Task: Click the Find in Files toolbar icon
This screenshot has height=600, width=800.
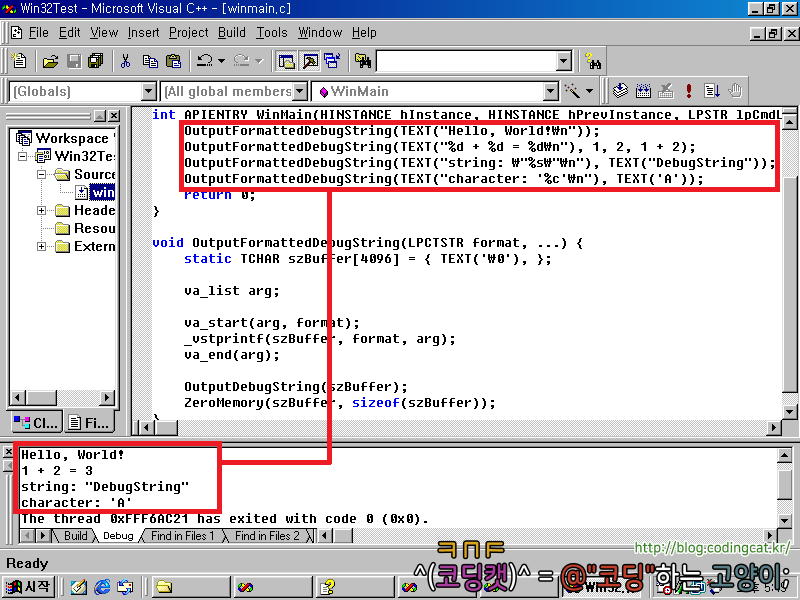Action: click(x=363, y=60)
